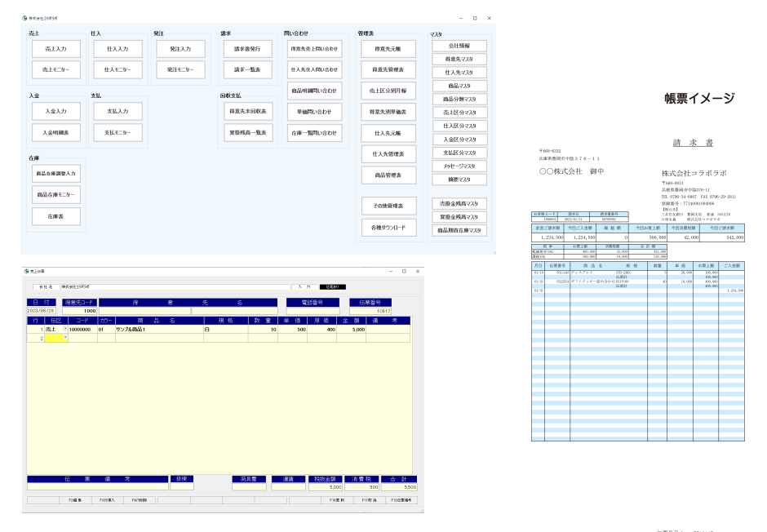This screenshot has width=767, height=532.
Task: Click the 伝票備考 remarks text field
Action: (x=96, y=487)
